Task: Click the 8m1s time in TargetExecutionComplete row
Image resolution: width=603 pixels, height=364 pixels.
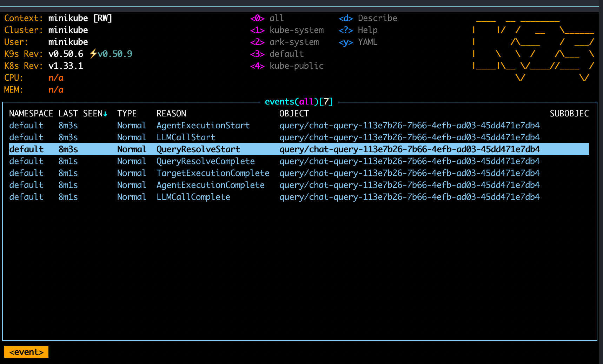Action: tap(68, 173)
